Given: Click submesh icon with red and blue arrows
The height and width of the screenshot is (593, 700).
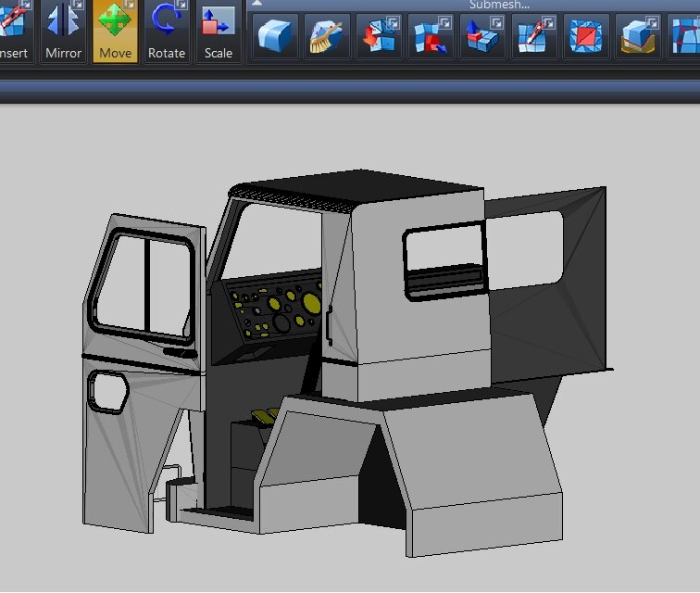Looking at the screenshot, I should 431,37.
